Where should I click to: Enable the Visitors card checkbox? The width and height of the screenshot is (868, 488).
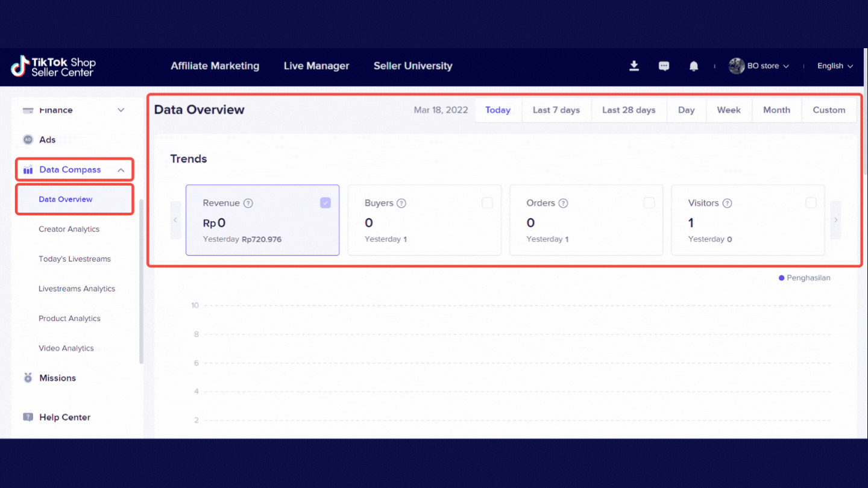[811, 203]
